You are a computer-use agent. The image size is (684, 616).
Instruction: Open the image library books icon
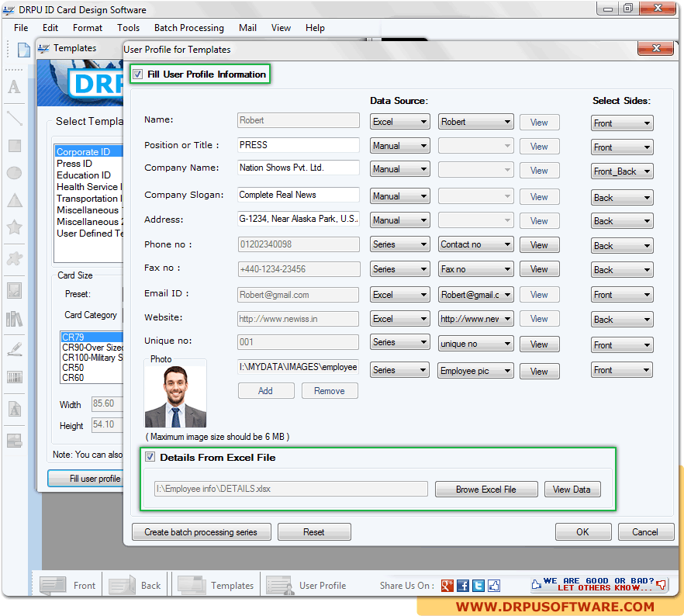coord(15,319)
